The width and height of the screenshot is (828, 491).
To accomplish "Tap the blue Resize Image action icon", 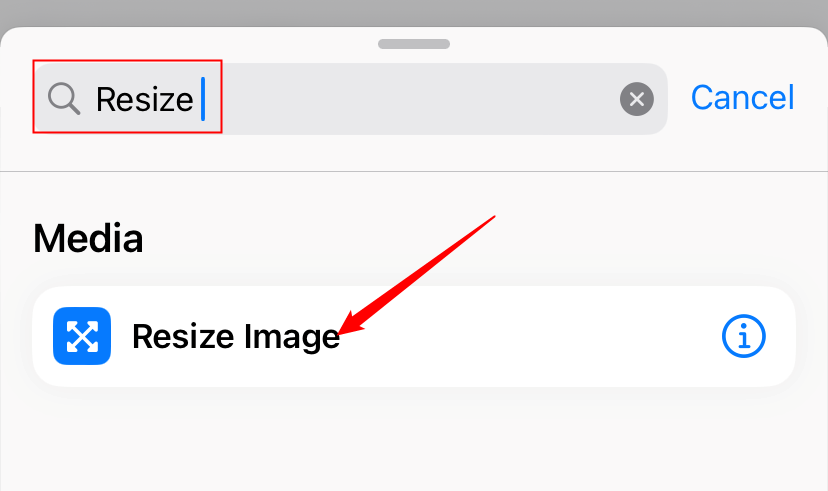I will click(x=82, y=337).
